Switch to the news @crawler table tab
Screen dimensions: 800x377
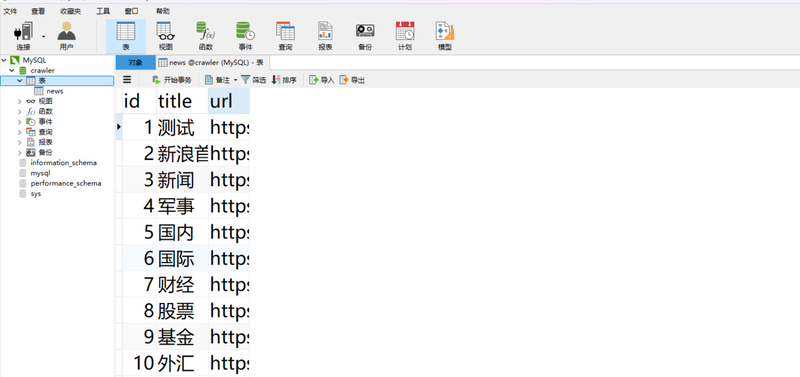(x=211, y=63)
